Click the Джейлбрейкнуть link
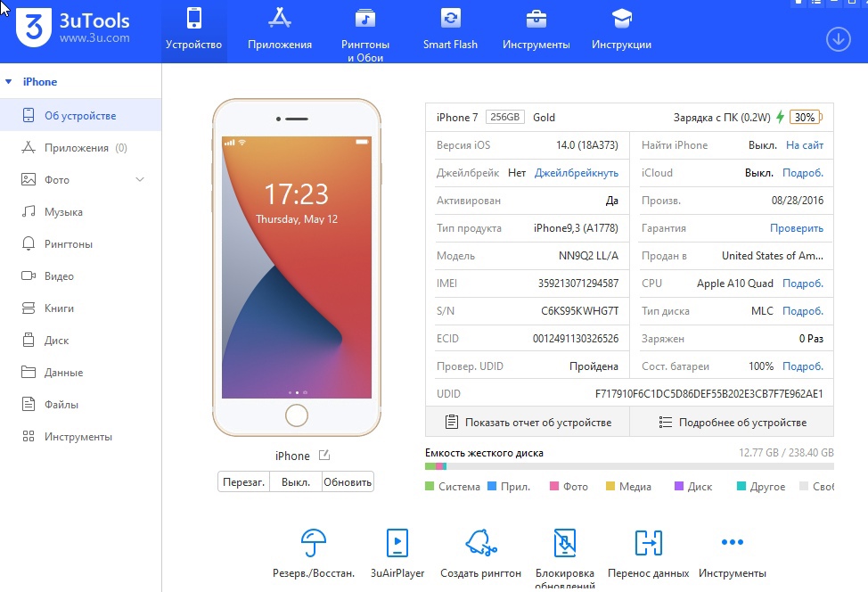Image resolution: width=868 pixels, height=592 pixels. (x=577, y=173)
